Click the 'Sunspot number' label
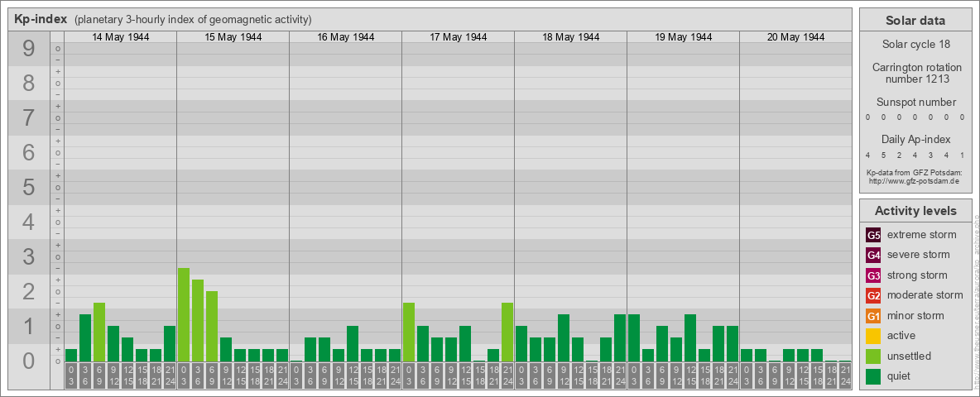The height and width of the screenshot is (397, 980). tap(915, 103)
